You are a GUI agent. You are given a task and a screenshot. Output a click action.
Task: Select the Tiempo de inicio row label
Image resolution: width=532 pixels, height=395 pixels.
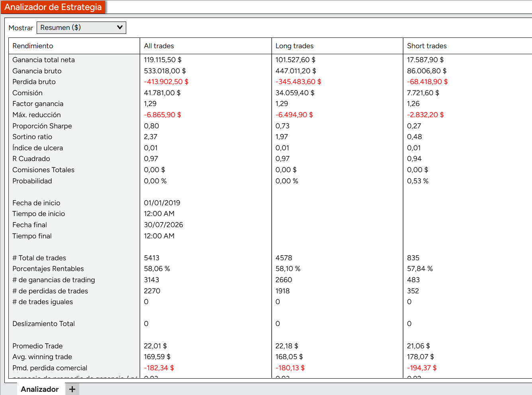[x=38, y=214]
